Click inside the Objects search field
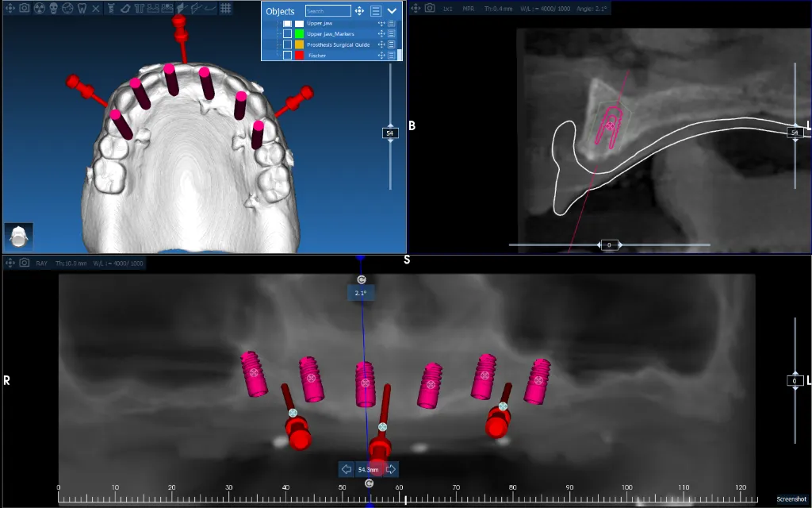The image size is (812, 508). [x=327, y=10]
